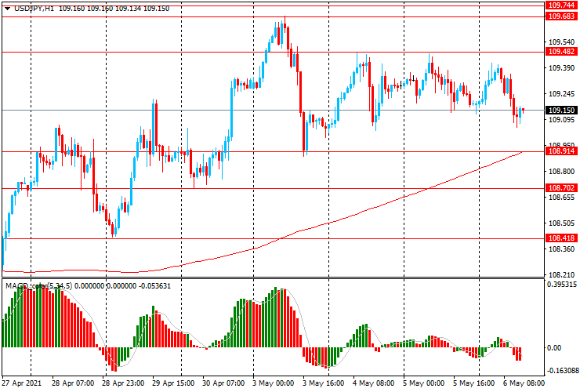Select the 108.914 support level label
This screenshot has width=580, height=392.
(561, 151)
